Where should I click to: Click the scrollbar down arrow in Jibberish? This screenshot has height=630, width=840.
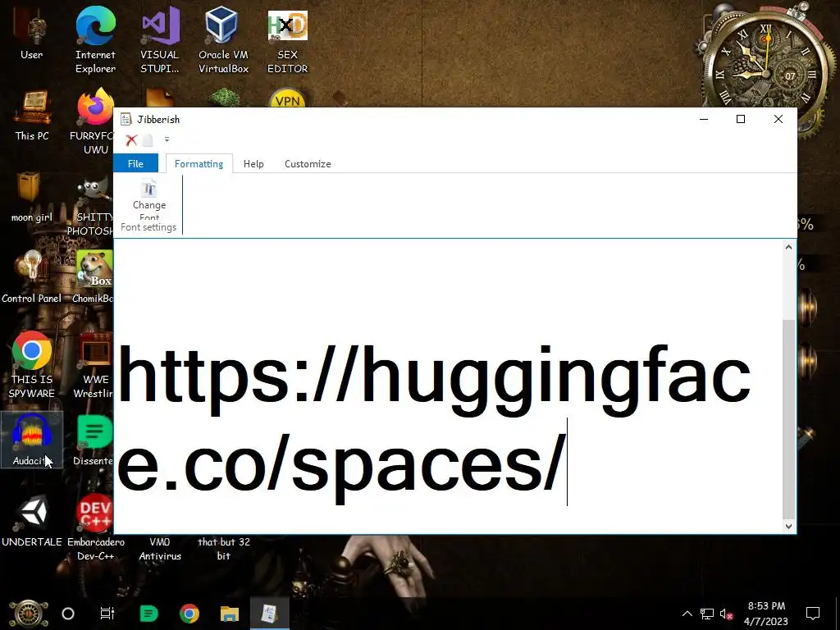(788, 526)
